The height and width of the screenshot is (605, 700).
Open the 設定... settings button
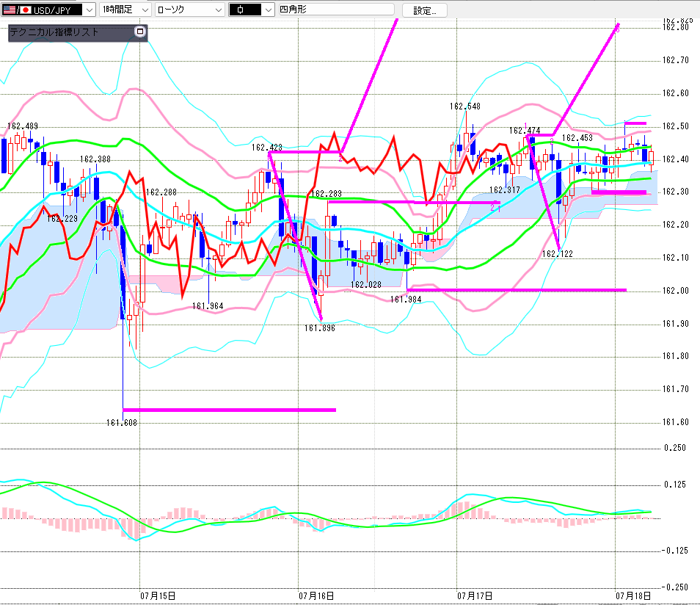click(x=425, y=10)
